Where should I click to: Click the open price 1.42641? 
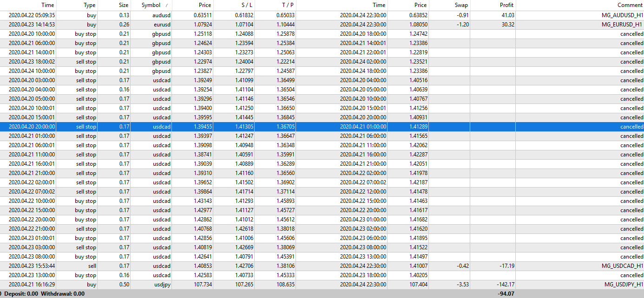202,257
